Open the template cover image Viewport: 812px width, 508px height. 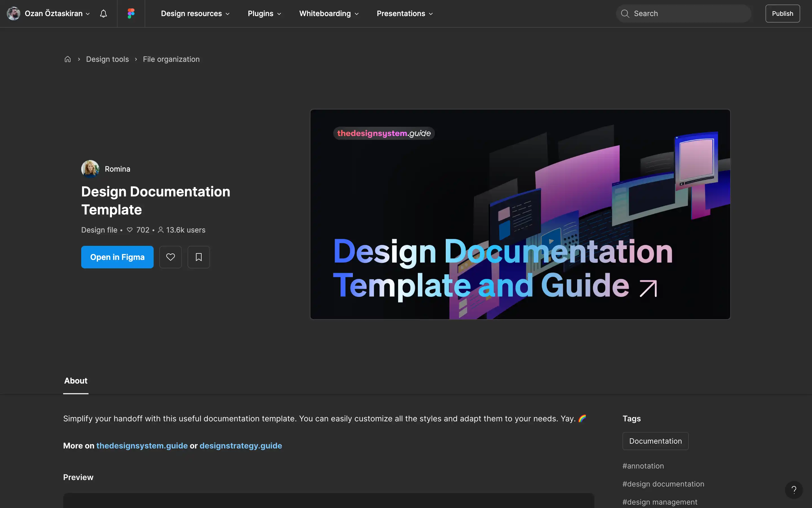coord(520,214)
